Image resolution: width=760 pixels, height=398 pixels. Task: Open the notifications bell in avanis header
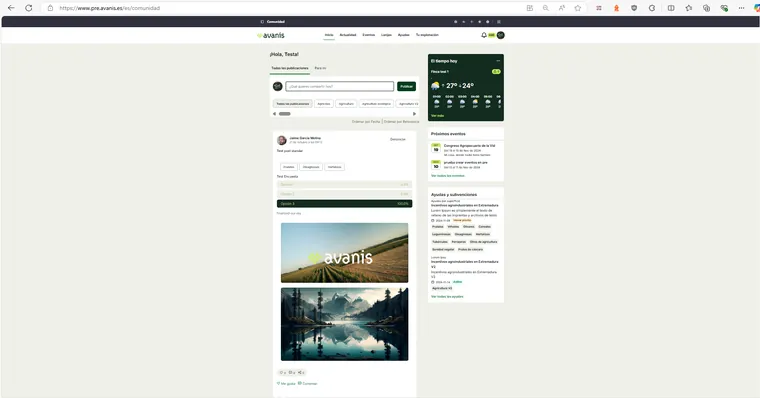484,35
